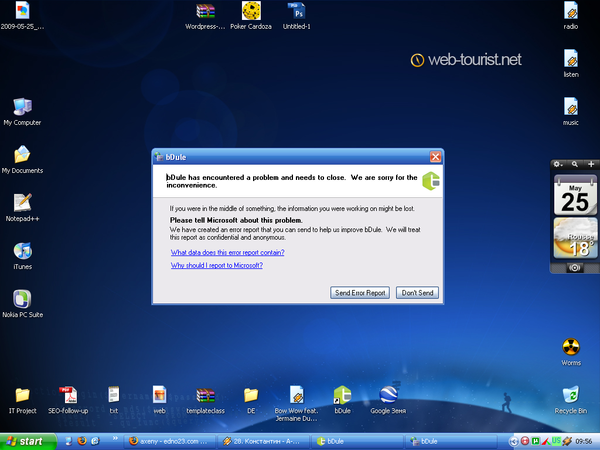The width and height of the screenshot is (600, 450).
Task: Expand hidden system tray icons arrow
Action: (514, 442)
